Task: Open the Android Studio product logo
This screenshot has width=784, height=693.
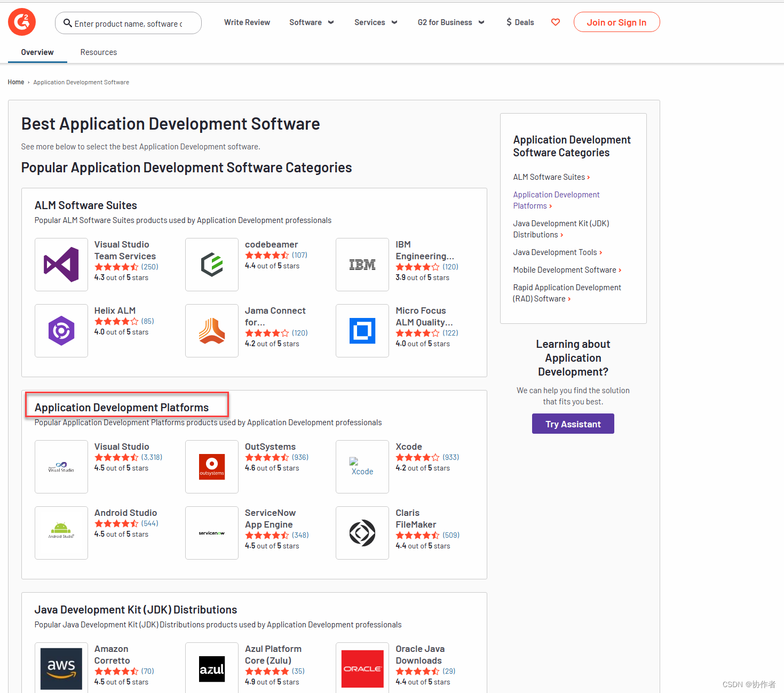Action: (x=61, y=533)
